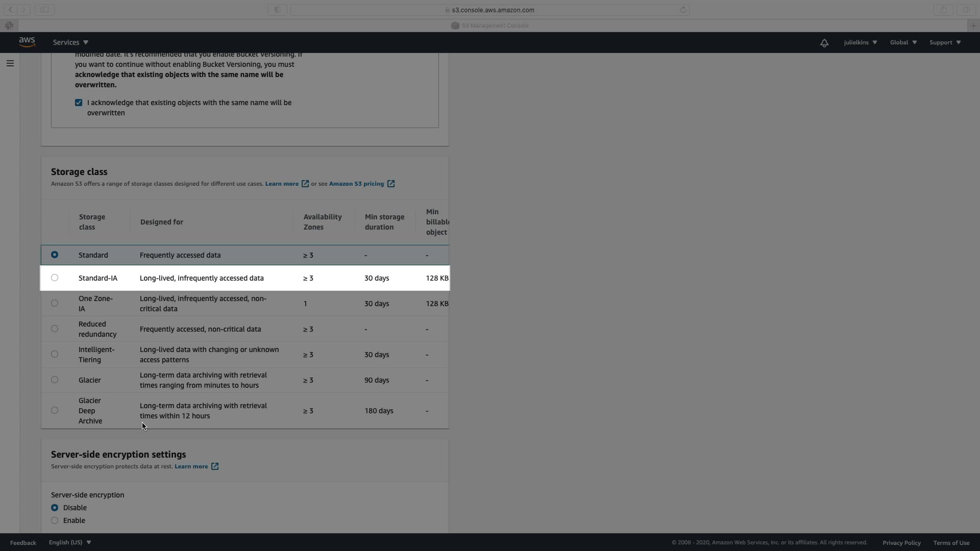Select the Standard storage class radio
The image size is (980, 551).
55,255
